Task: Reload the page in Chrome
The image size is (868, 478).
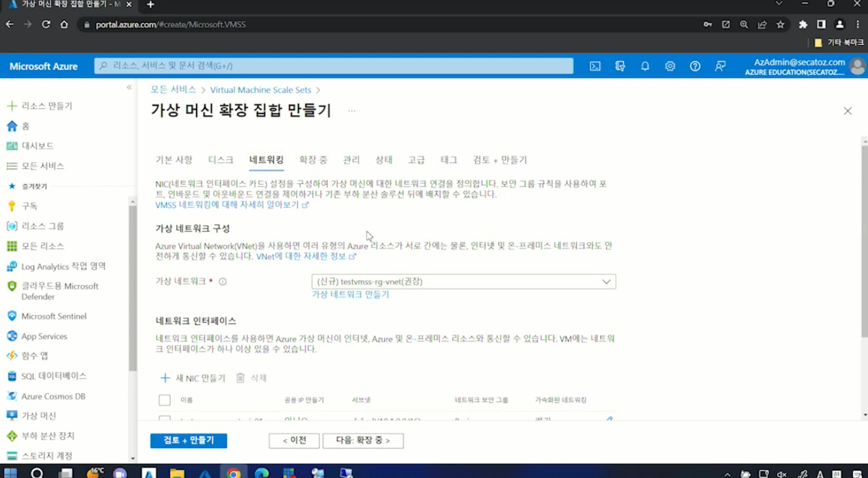Action: click(46, 25)
